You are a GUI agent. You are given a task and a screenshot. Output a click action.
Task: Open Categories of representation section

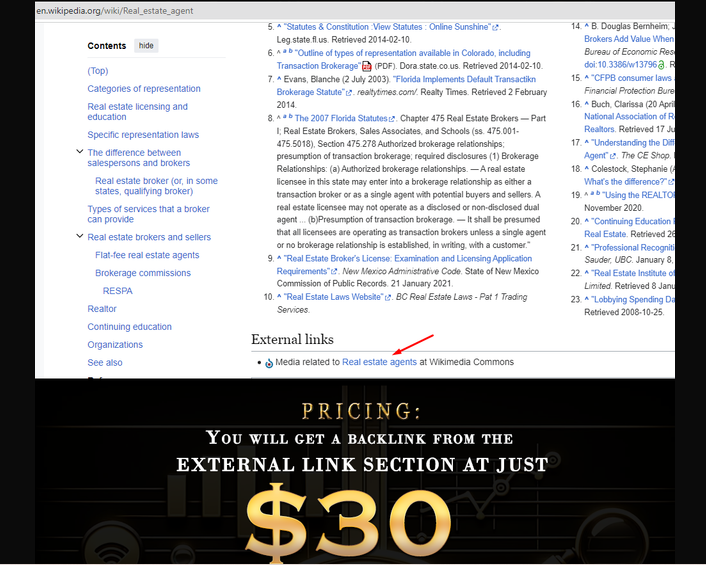(144, 89)
